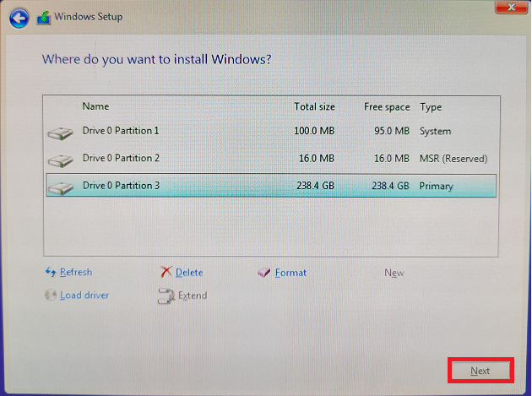This screenshot has height=396, width=532.
Task: Click the MSR (Reserved) type cell
Action: click(453, 159)
